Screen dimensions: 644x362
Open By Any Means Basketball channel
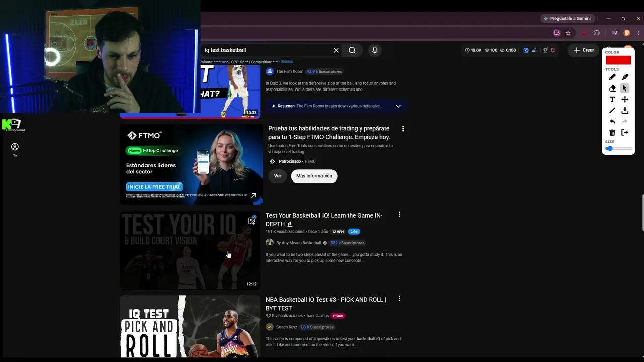(x=298, y=243)
